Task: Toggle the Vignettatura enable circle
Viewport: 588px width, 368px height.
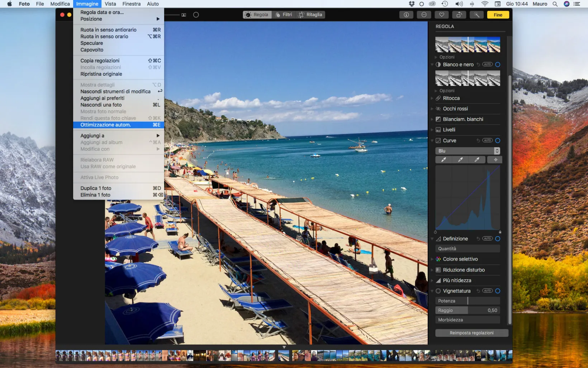Action: (498, 291)
